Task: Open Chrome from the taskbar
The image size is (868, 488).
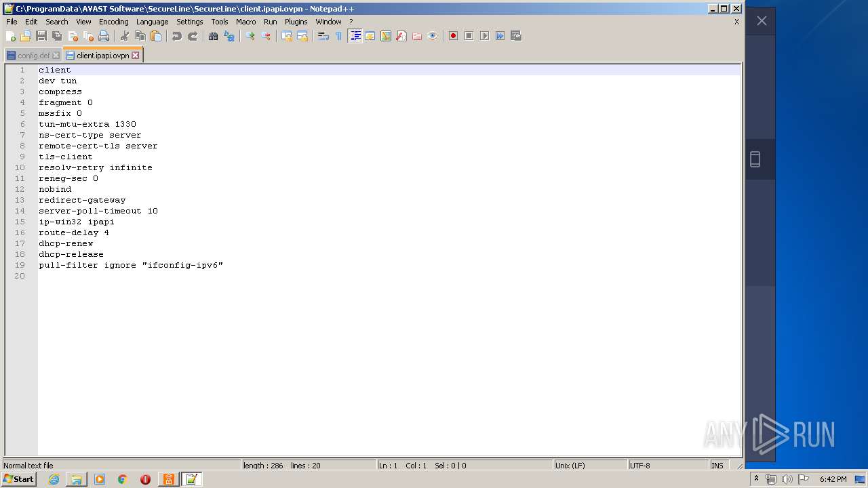Action: click(x=122, y=479)
